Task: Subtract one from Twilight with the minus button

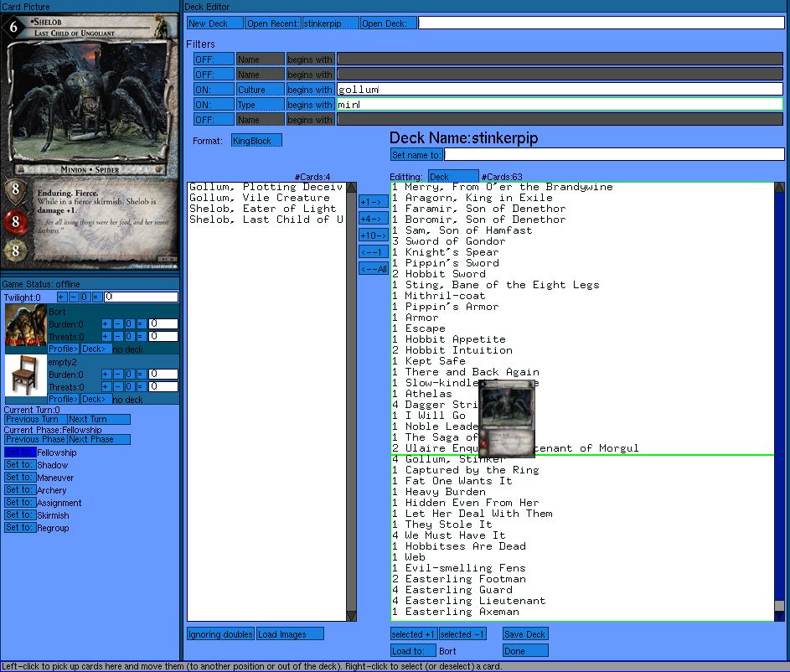Action: pos(74,297)
